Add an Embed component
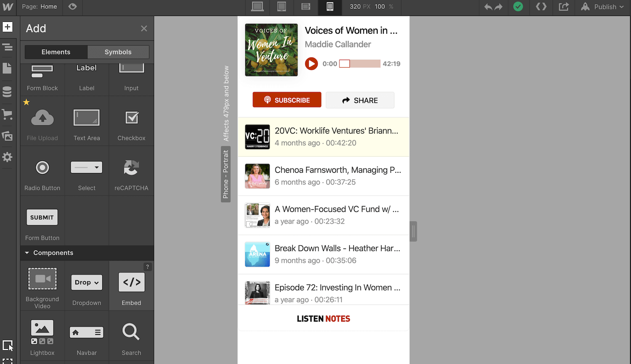This screenshot has width=631, height=364. (131, 286)
